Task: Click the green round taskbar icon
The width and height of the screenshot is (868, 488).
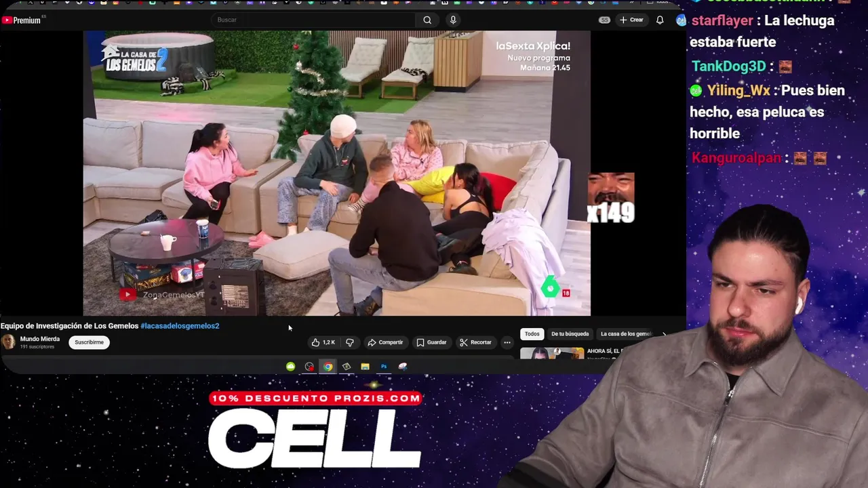Action: [290, 367]
